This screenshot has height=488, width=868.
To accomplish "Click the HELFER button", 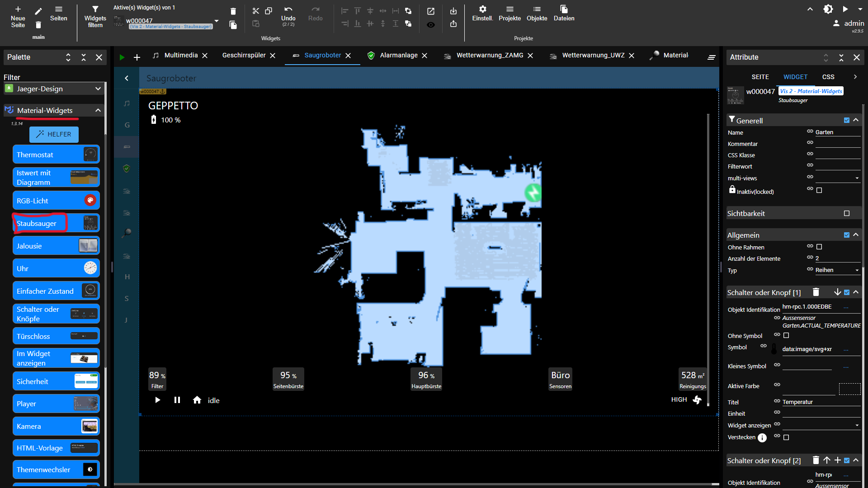I will coord(54,134).
